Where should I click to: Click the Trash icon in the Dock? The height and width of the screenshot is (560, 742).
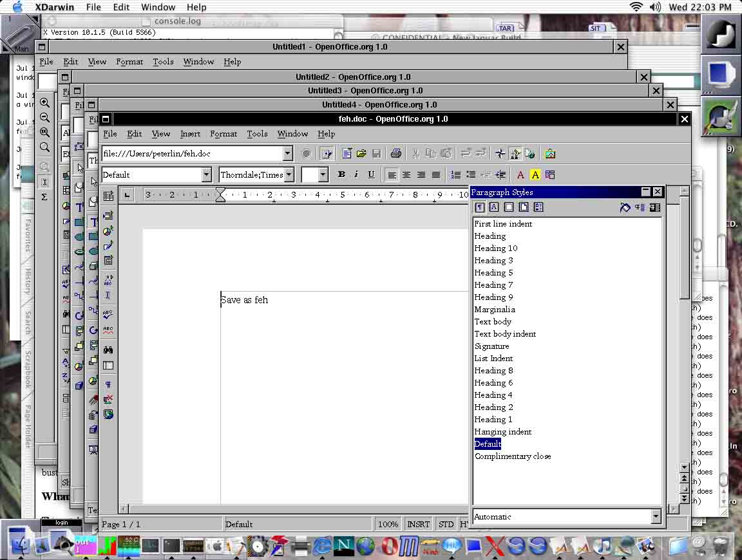[720, 545]
